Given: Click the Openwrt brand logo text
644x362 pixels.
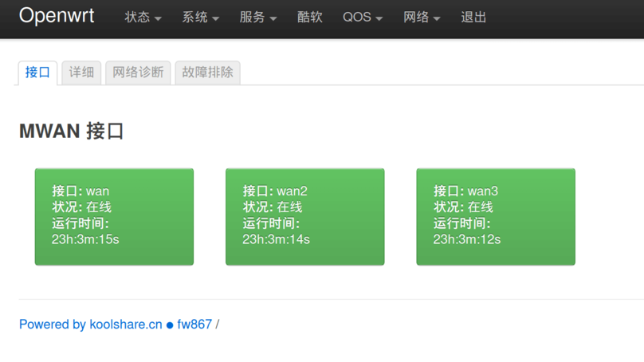Looking at the screenshot, I should [x=57, y=16].
